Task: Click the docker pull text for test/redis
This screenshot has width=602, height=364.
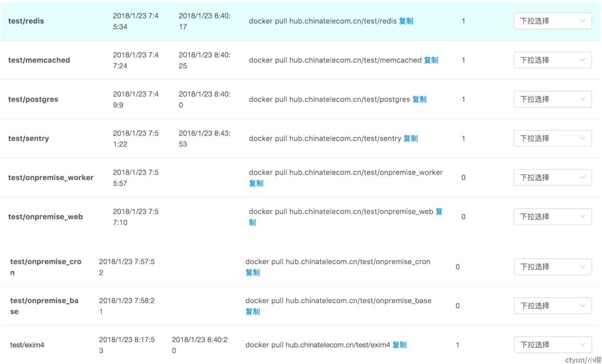Action: tap(323, 21)
